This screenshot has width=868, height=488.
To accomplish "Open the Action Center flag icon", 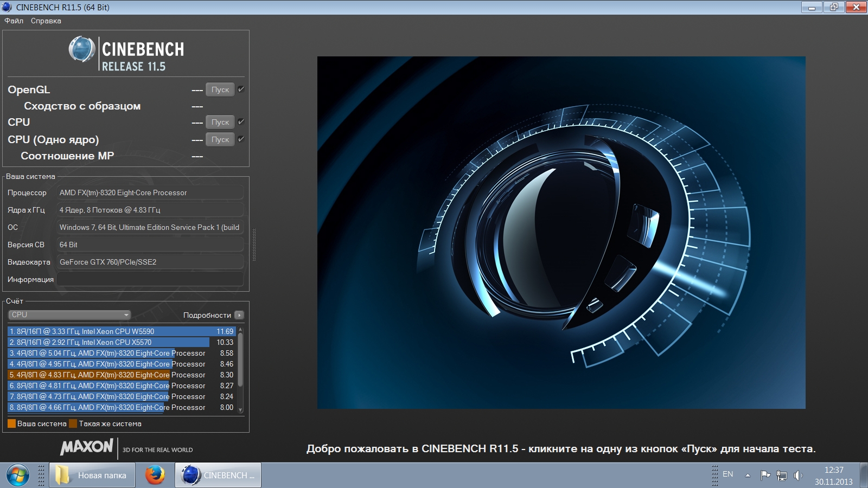I will 765,476.
